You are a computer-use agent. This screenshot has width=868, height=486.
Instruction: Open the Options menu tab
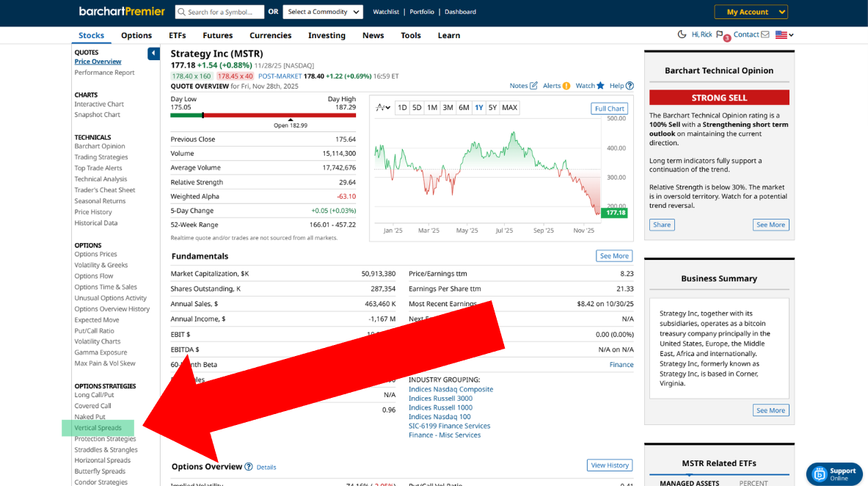[x=136, y=35]
